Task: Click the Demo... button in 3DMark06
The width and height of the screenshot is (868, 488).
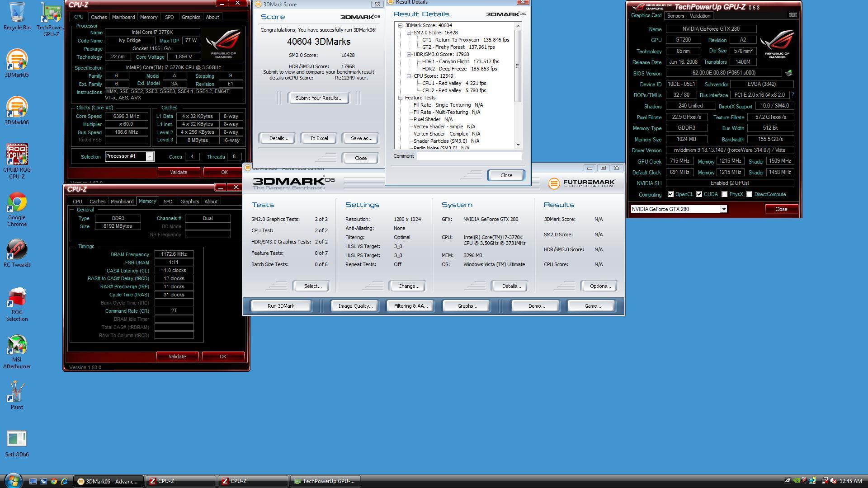Action: [x=536, y=306]
